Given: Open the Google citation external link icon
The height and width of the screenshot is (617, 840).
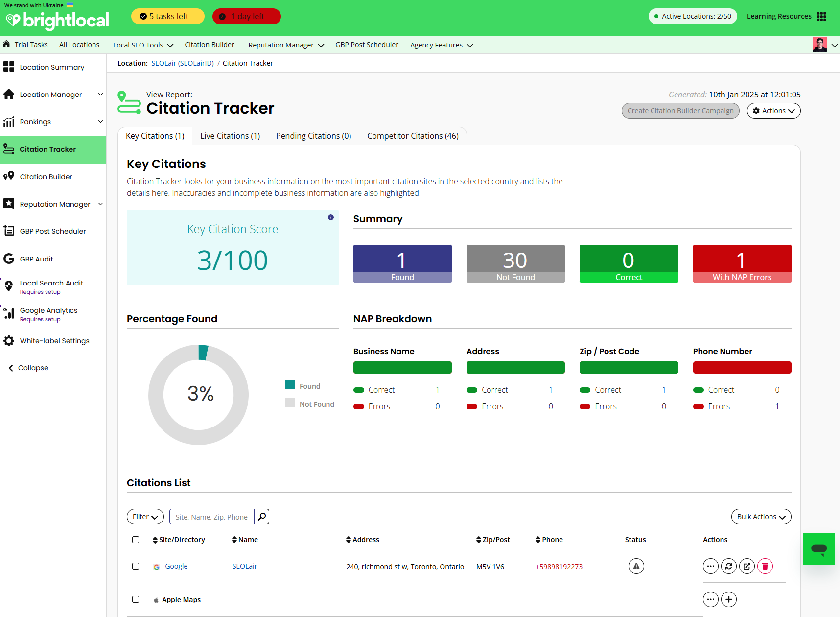Looking at the screenshot, I should tap(747, 566).
